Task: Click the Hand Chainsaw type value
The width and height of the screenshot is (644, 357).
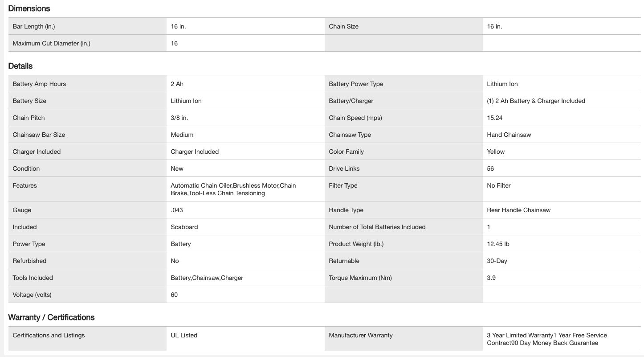Action: pyautogui.click(x=509, y=135)
